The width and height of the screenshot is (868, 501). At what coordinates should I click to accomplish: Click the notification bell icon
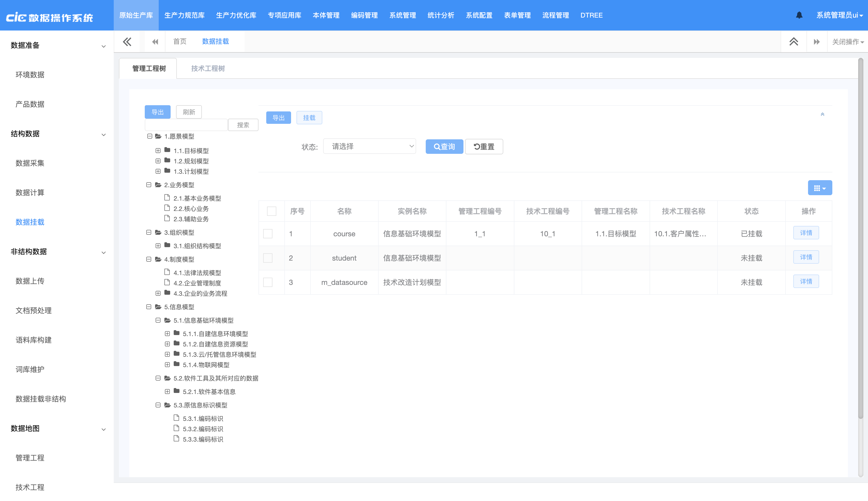(x=799, y=15)
